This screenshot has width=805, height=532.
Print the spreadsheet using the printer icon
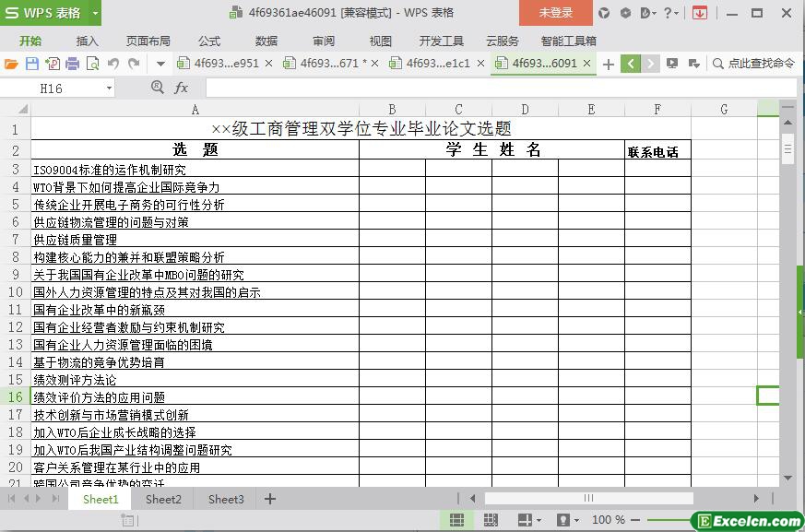point(73,64)
